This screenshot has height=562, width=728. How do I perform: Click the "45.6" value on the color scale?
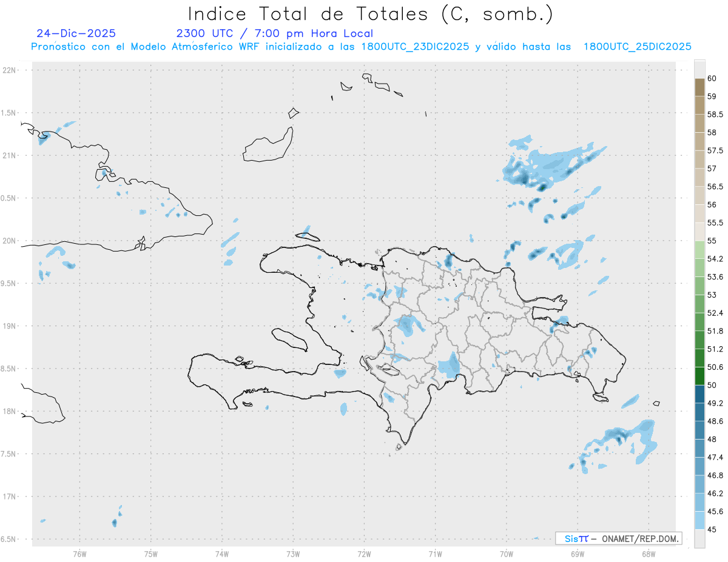pos(716,512)
